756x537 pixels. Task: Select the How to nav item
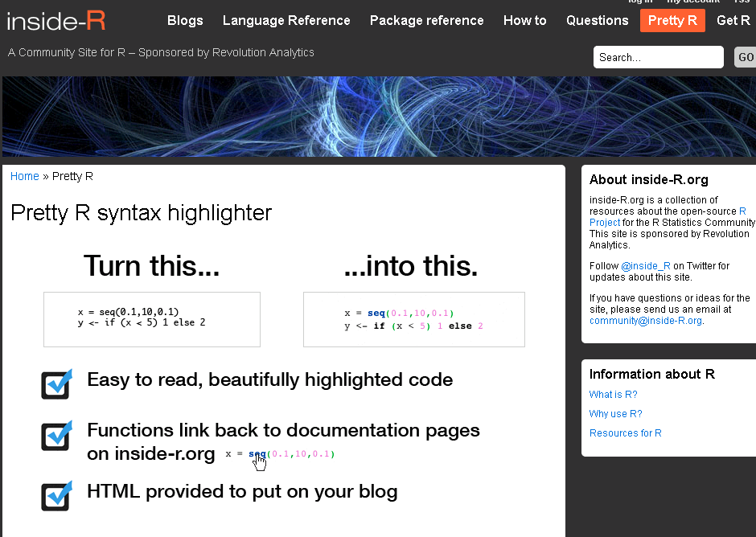pyautogui.click(x=524, y=21)
